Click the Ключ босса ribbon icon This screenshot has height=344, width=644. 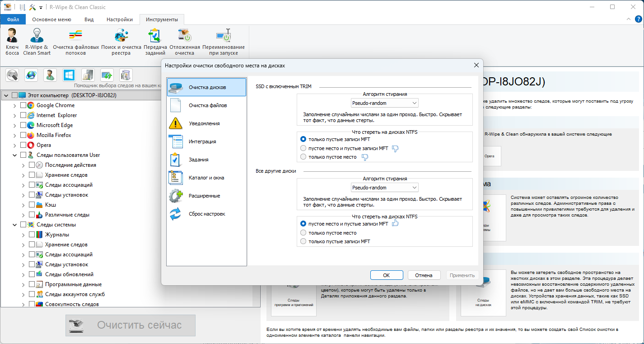click(x=12, y=36)
